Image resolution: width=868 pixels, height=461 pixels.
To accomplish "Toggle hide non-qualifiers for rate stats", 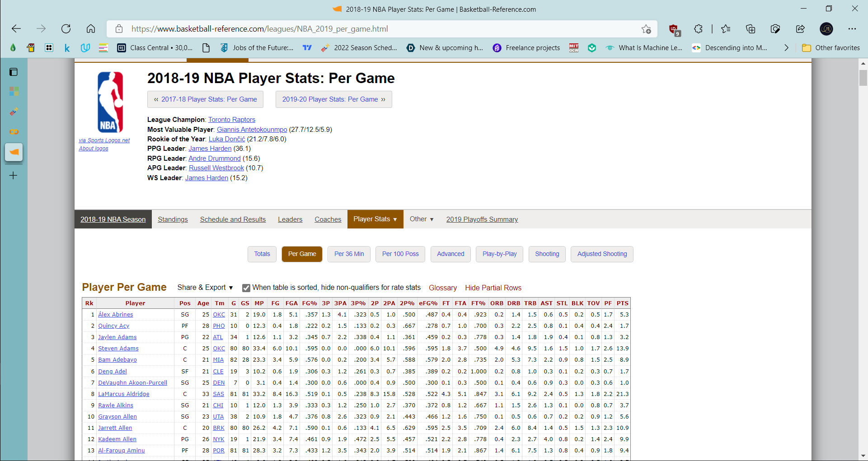I will (246, 288).
